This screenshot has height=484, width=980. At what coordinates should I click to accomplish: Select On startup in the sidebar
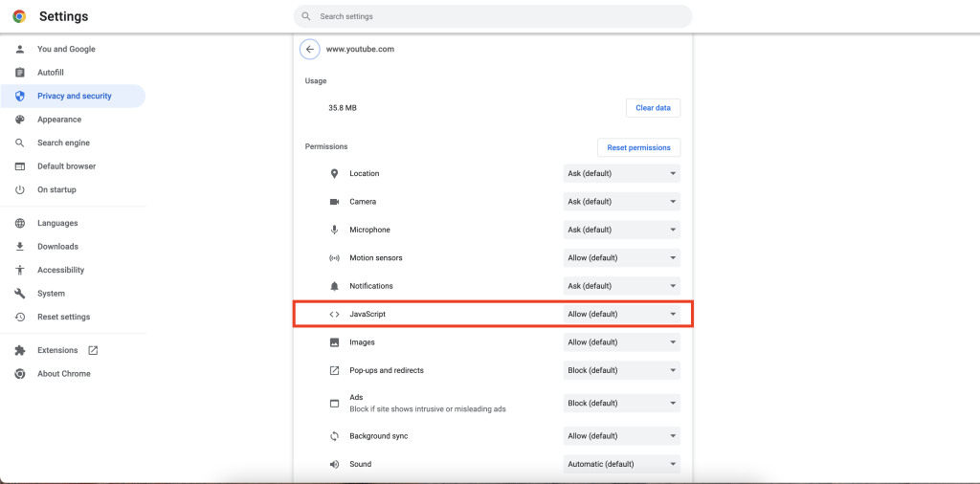(56, 189)
